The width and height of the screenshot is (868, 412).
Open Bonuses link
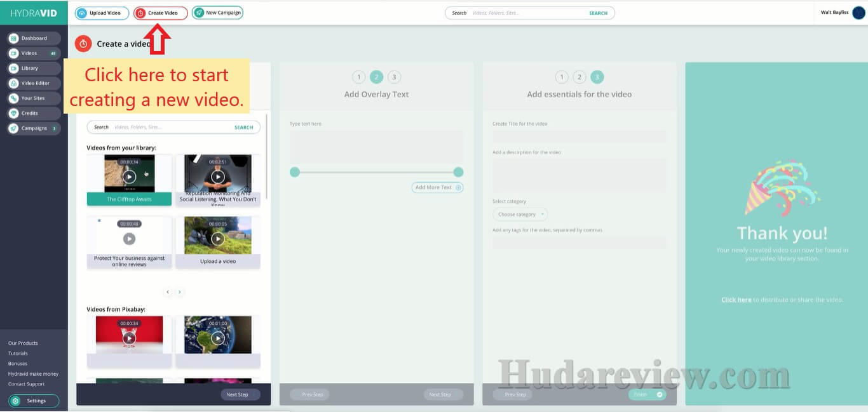coord(18,364)
